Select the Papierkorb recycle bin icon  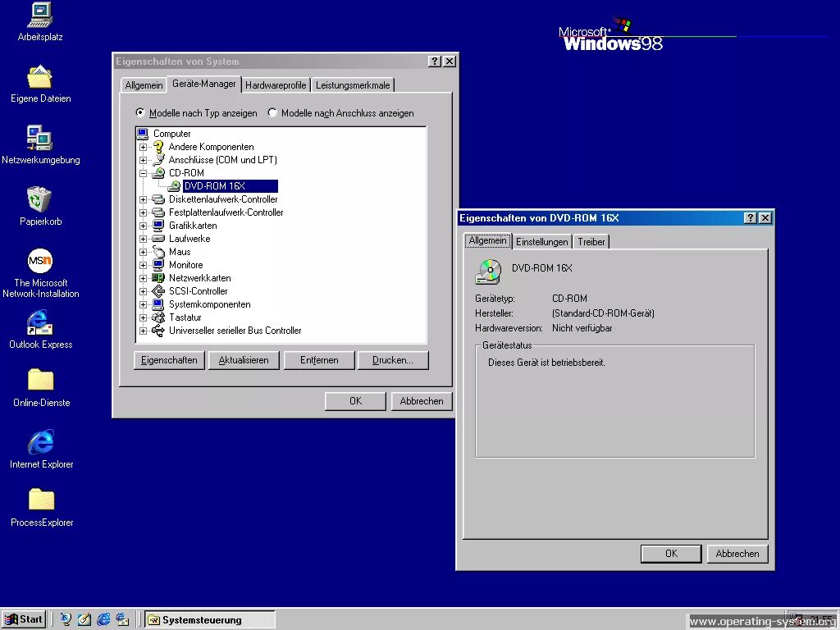tap(39, 199)
